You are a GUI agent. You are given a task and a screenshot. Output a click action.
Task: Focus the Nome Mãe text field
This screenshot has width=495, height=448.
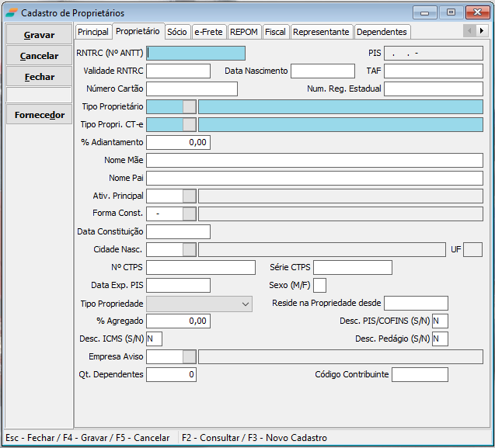[x=314, y=161]
